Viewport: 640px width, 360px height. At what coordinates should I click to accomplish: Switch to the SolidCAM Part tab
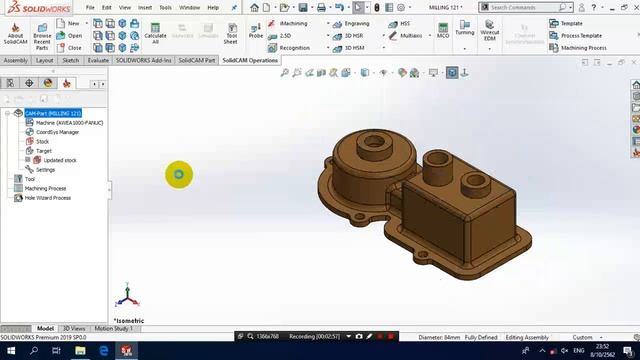point(197,60)
